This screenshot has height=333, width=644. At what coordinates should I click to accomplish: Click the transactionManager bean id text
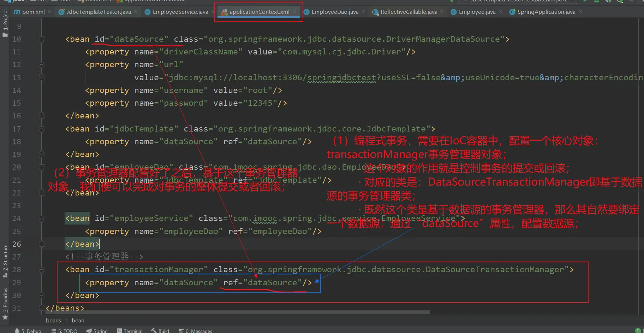click(159, 270)
